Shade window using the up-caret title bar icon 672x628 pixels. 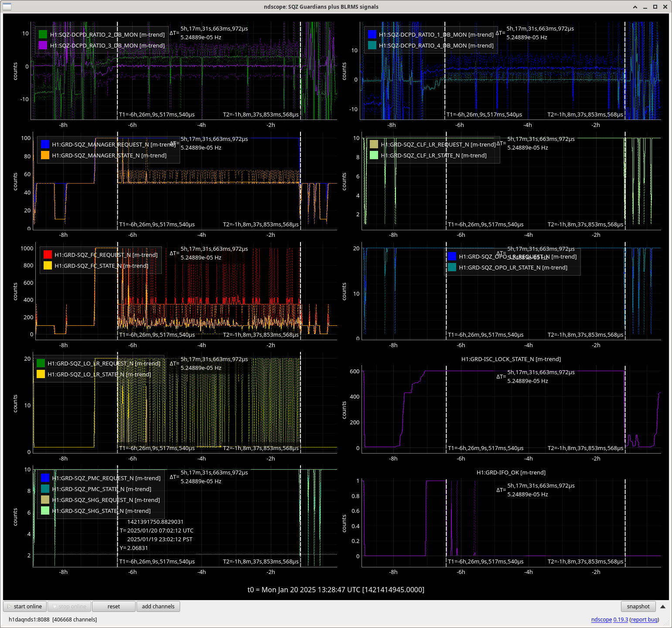[x=635, y=7]
